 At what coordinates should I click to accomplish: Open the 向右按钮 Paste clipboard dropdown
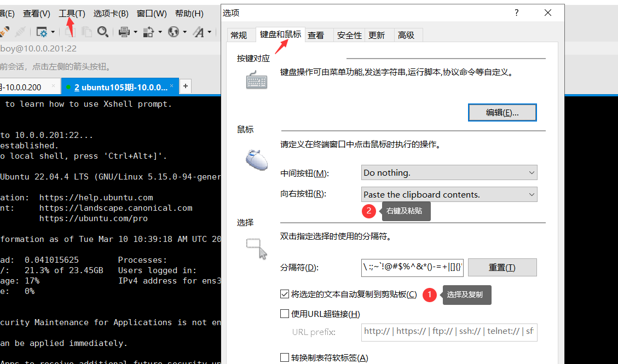click(449, 194)
